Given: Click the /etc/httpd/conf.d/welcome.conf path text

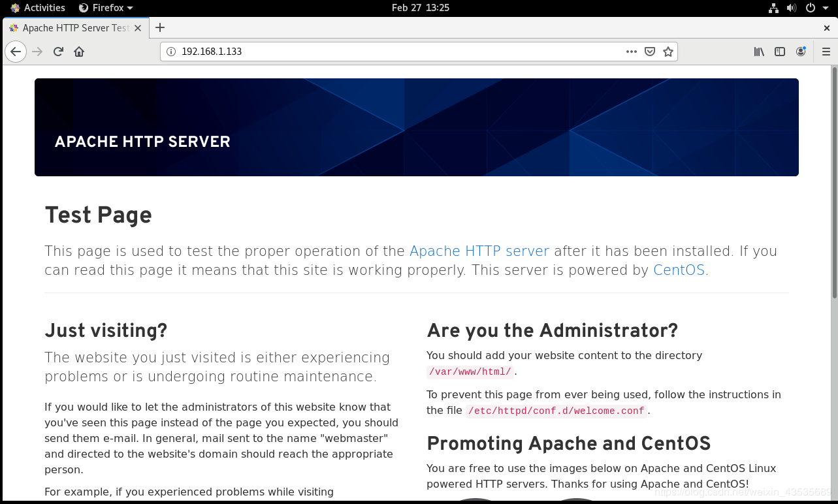Looking at the screenshot, I should [x=556, y=411].
